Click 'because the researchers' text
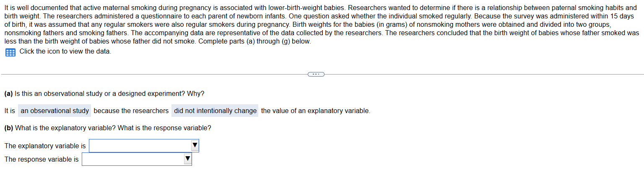644x170 pixels. pos(131,111)
